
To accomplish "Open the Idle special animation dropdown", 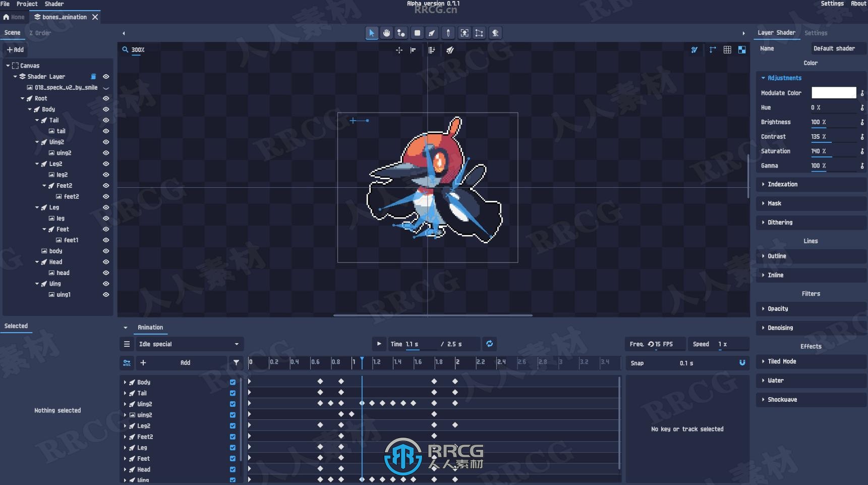I will click(x=189, y=344).
